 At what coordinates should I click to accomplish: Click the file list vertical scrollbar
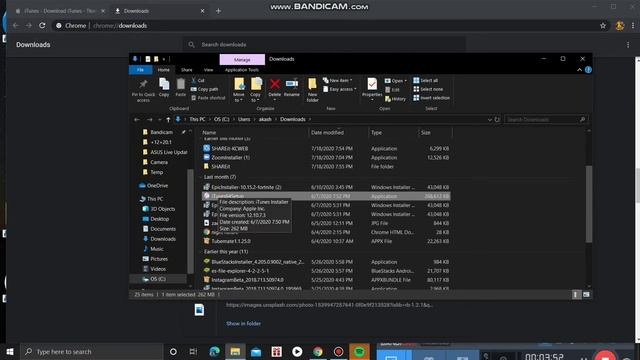(x=589, y=204)
